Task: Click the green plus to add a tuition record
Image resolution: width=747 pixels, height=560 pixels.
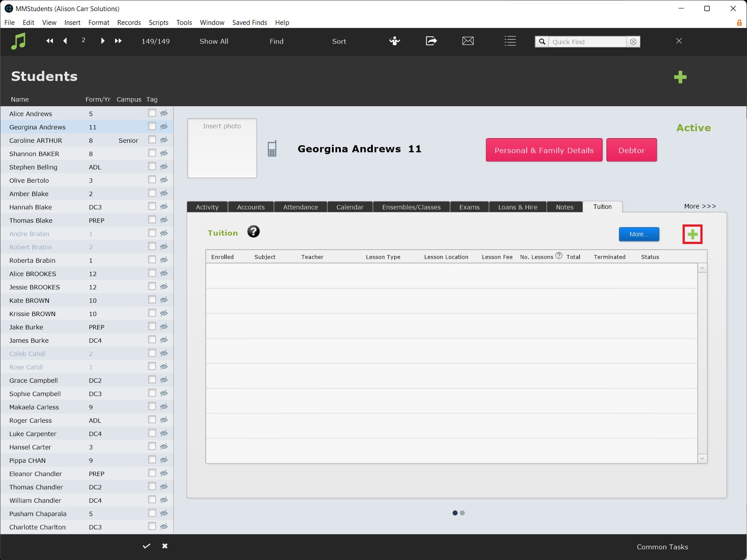Action: click(x=692, y=234)
